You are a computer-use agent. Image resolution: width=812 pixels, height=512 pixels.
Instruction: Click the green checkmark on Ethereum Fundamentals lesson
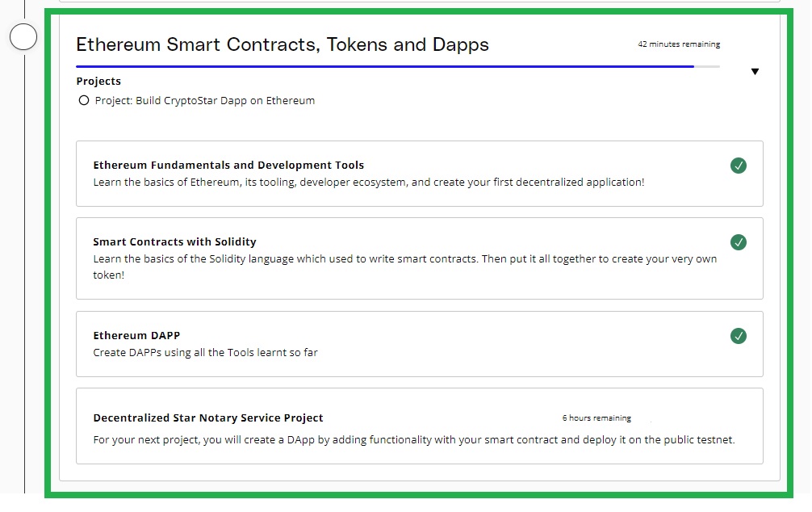pyautogui.click(x=739, y=166)
